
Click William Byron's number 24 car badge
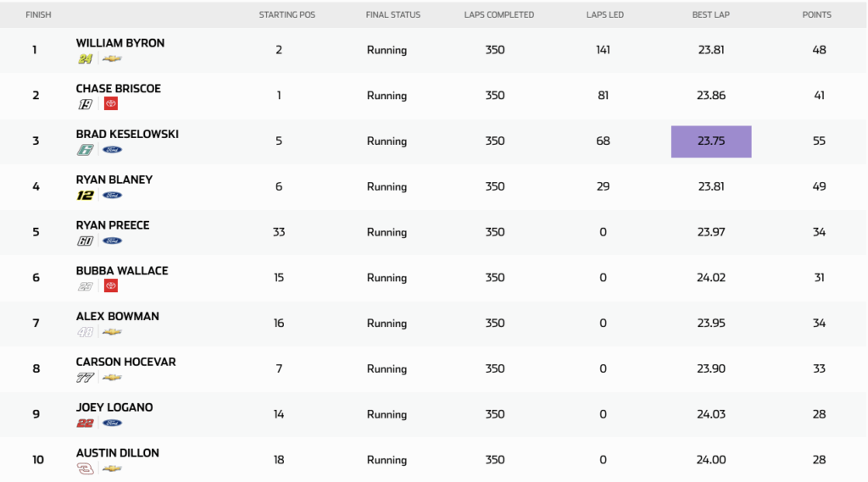coord(85,58)
